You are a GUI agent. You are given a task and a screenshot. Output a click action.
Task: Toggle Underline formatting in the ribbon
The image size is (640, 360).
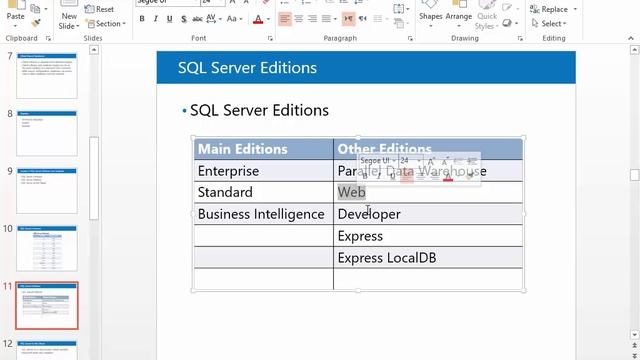[x=169, y=19]
